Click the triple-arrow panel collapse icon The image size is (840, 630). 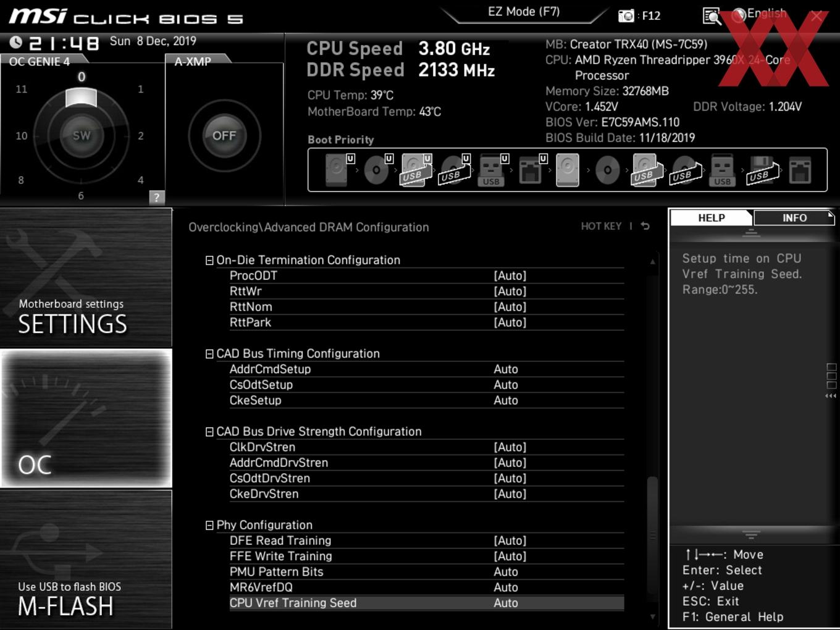(x=831, y=396)
